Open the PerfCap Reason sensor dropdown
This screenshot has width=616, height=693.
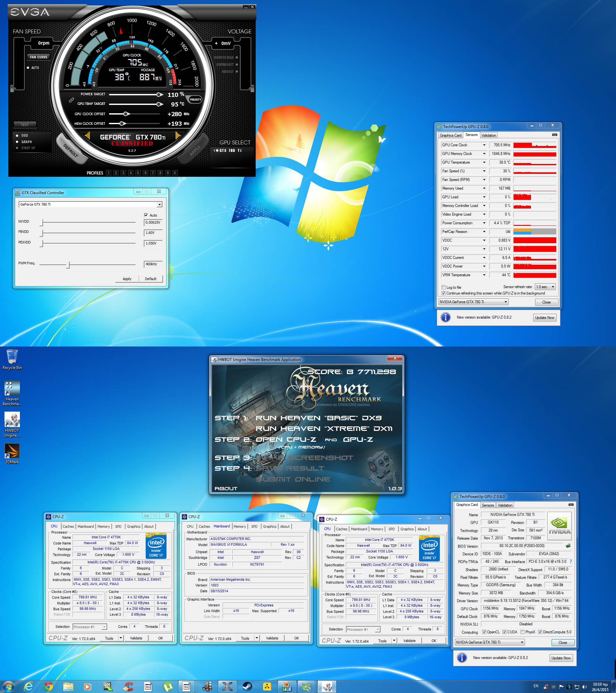[484, 232]
